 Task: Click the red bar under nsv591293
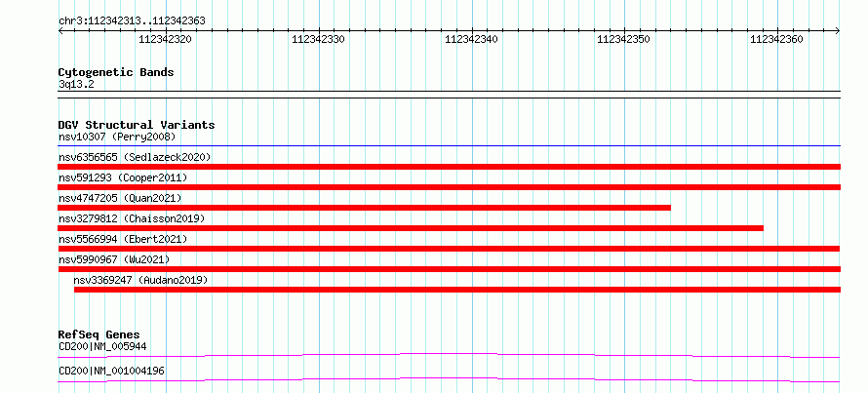click(450, 187)
